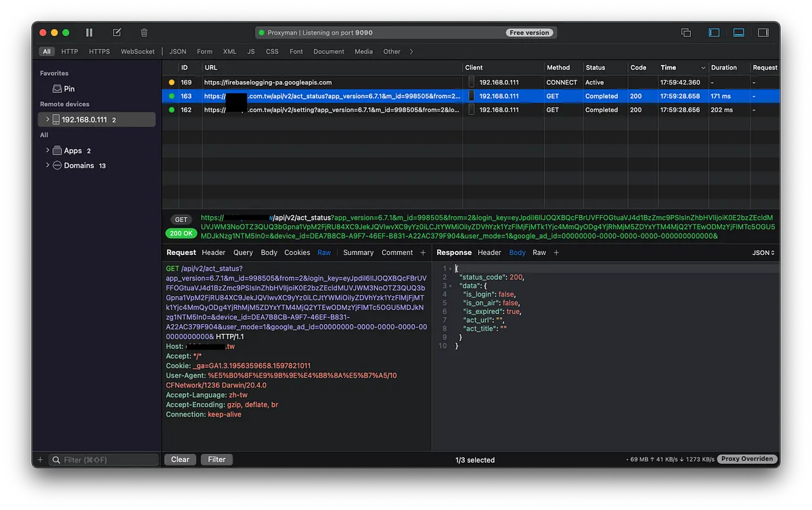
Task: Click the Pin icon in Favorites
Action: pyautogui.click(x=58, y=89)
